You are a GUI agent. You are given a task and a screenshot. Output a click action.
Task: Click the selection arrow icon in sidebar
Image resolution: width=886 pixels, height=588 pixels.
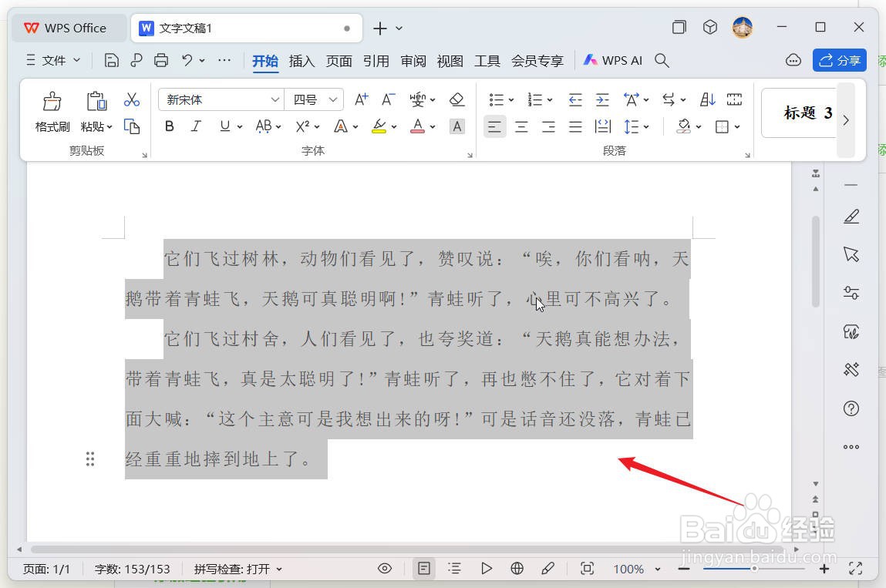pyautogui.click(x=851, y=254)
